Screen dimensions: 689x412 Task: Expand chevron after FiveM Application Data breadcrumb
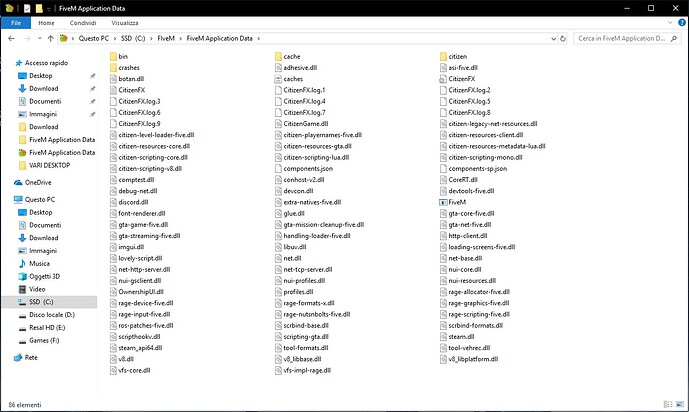click(x=258, y=39)
